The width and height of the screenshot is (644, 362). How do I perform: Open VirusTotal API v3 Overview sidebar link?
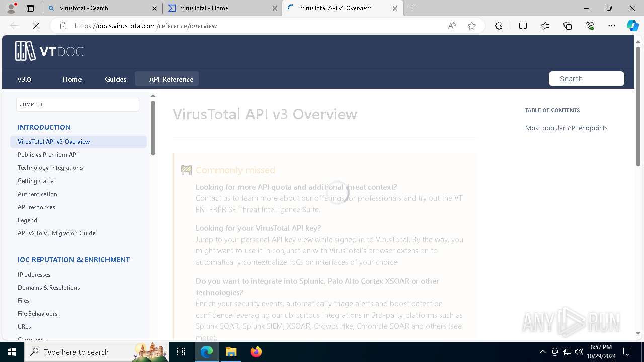78,142
